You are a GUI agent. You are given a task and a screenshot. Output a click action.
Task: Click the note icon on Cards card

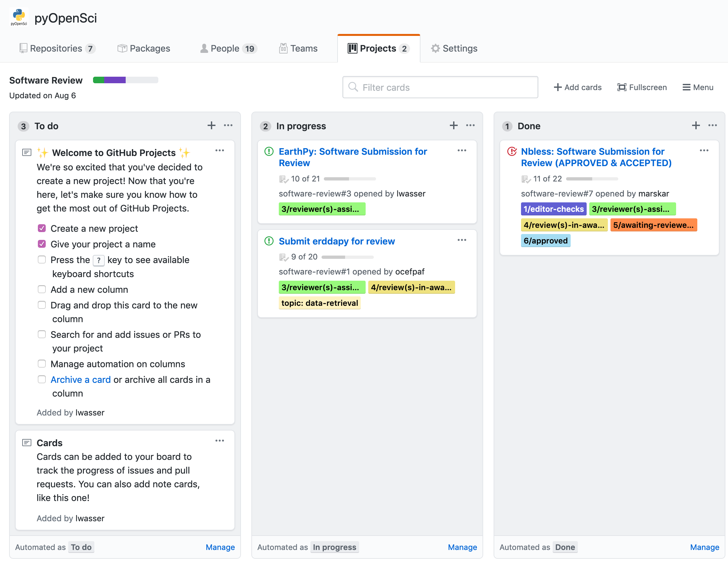(27, 443)
